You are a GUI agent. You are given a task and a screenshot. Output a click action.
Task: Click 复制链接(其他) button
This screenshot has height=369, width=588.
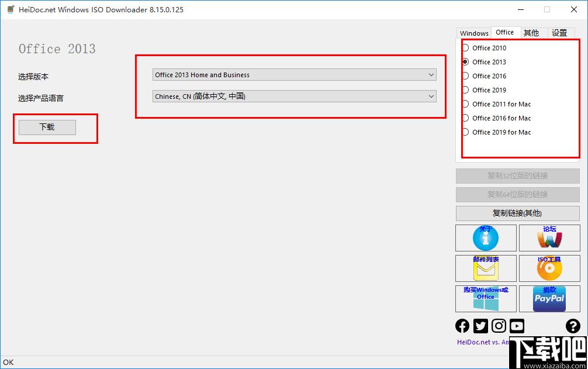pos(517,213)
